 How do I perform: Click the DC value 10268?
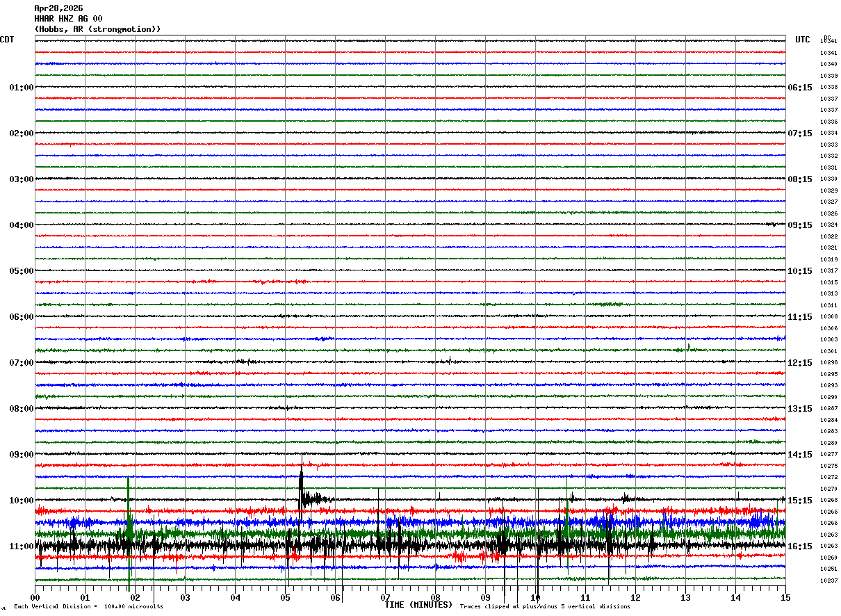click(x=828, y=501)
